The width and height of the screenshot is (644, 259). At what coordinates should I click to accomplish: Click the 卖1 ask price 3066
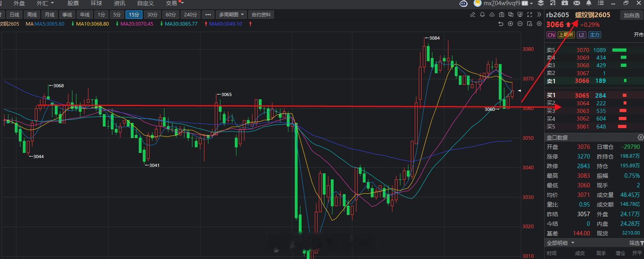coord(582,81)
